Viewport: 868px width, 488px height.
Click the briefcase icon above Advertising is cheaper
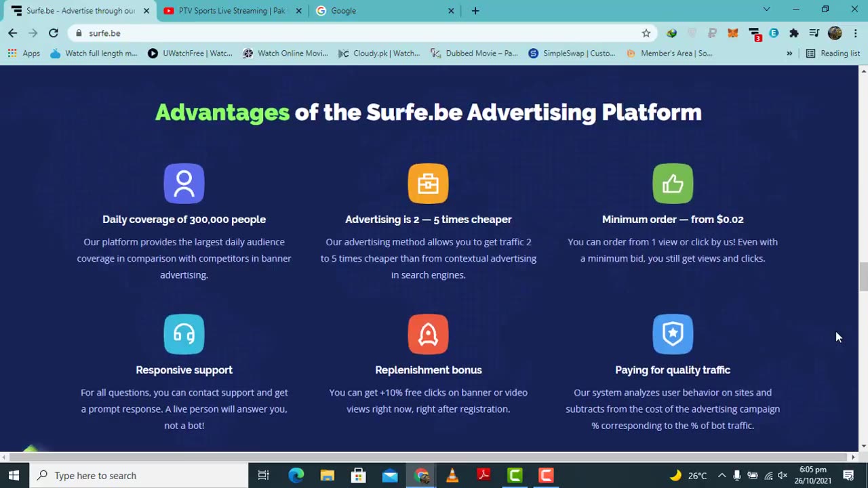click(428, 183)
